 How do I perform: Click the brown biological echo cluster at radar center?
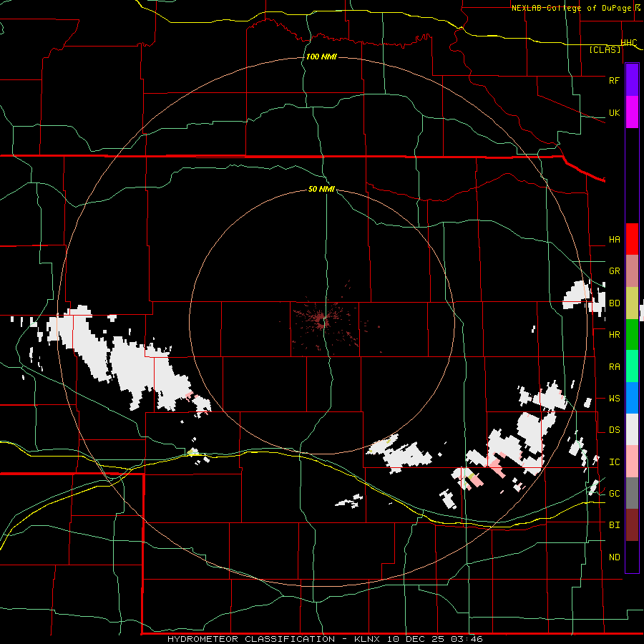click(x=321, y=320)
